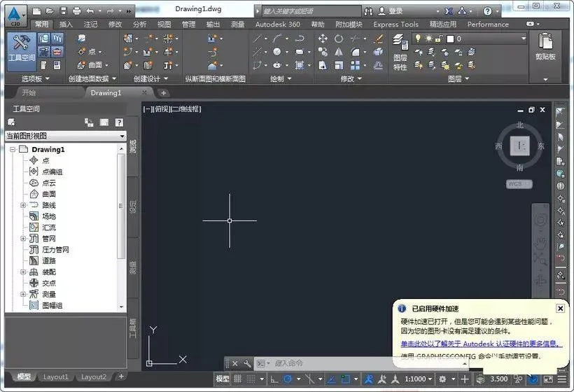The width and height of the screenshot is (574, 392).
Task: Open 图层特性 layer properties manager
Action: (400, 52)
